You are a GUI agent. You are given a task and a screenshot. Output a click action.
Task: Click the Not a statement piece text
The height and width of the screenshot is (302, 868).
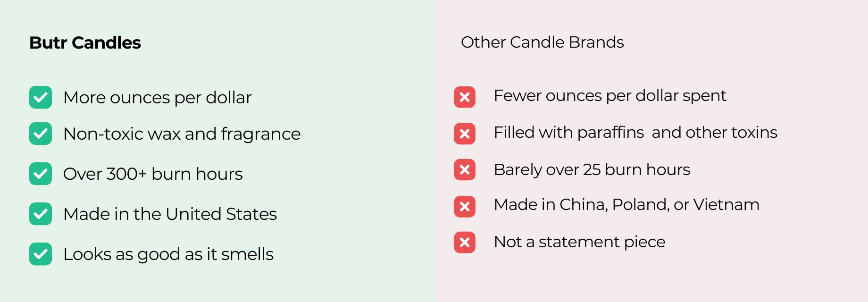click(579, 242)
